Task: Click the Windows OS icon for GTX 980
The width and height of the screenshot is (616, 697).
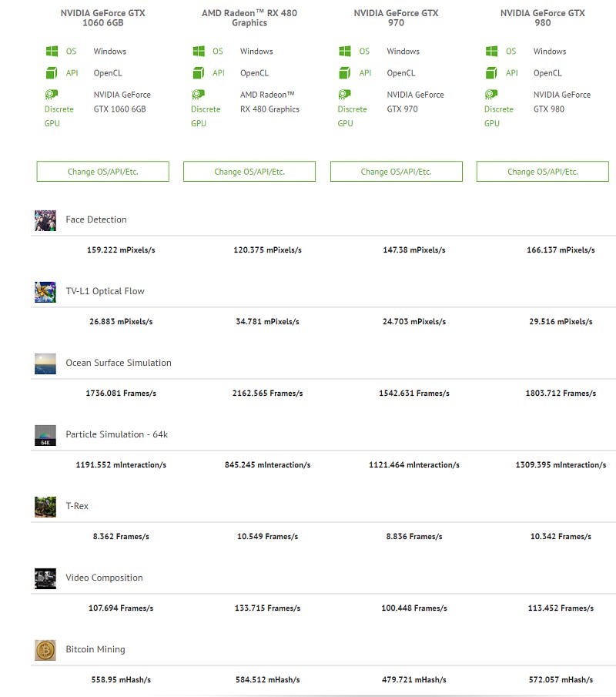Action: click(x=491, y=51)
